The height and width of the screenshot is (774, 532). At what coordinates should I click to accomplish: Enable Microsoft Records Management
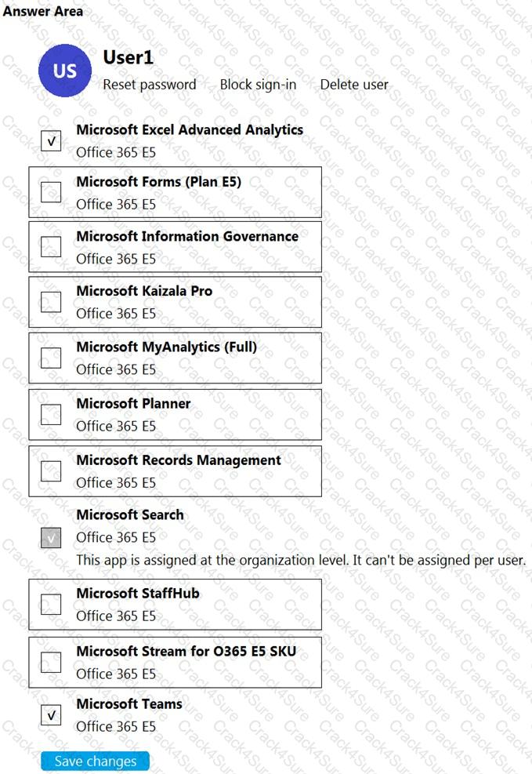tap(50, 471)
